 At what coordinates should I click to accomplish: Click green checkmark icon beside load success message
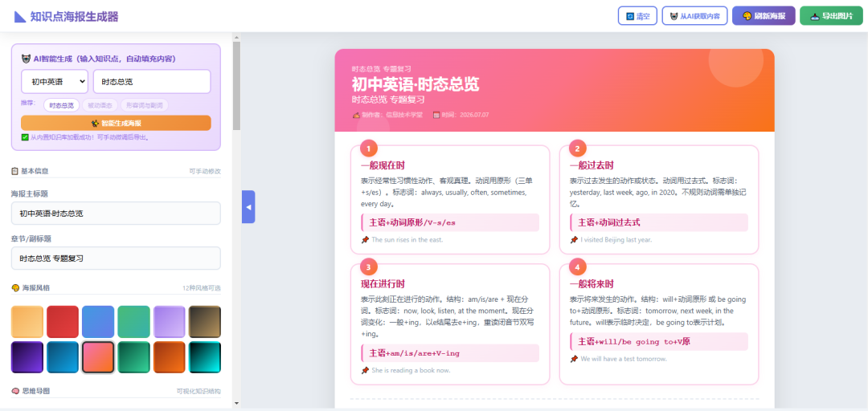pyautogui.click(x=25, y=137)
